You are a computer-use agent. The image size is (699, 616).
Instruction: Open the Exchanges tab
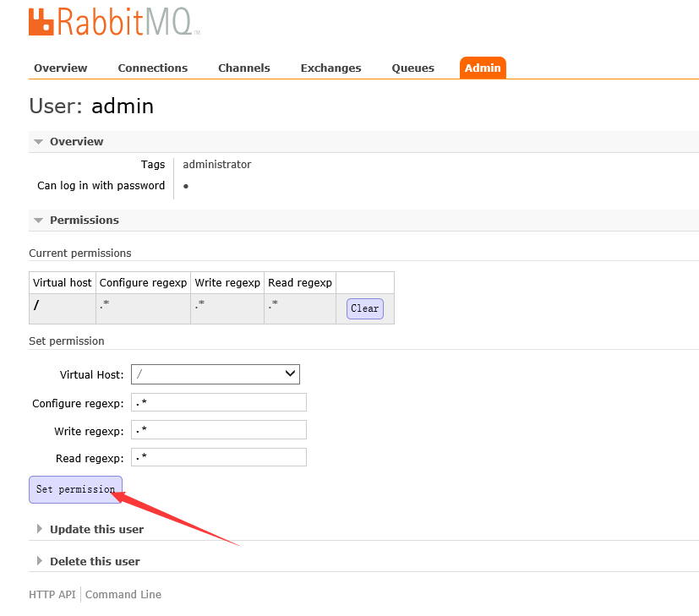coord(330,68)
